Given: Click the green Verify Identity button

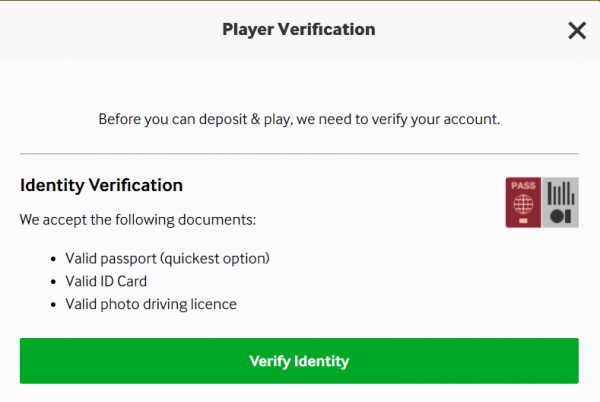Looking at the screenshot, I should [x=299, y=361].
